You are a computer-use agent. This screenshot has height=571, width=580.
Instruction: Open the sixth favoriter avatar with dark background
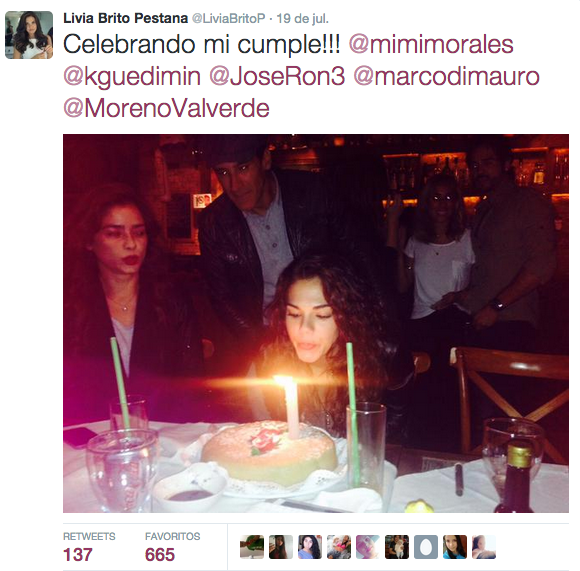tap(397, 547)
